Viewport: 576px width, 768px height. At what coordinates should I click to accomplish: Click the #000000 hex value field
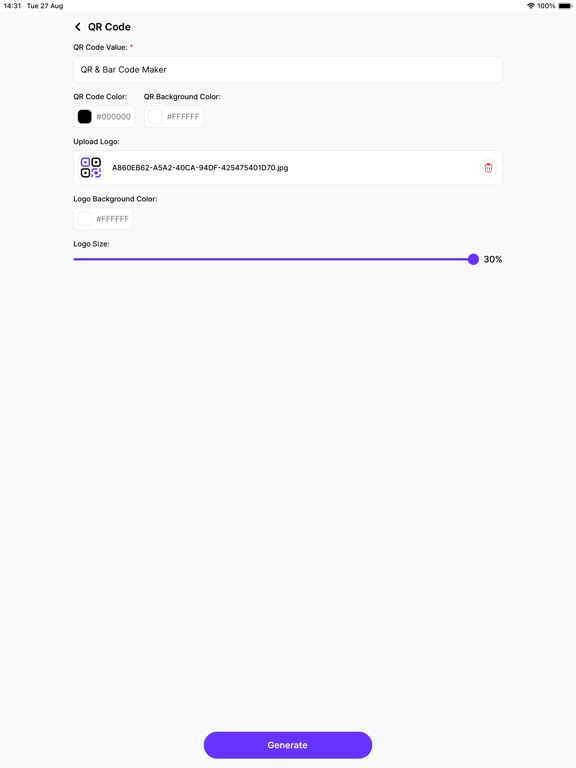click(x=114, y=117)
